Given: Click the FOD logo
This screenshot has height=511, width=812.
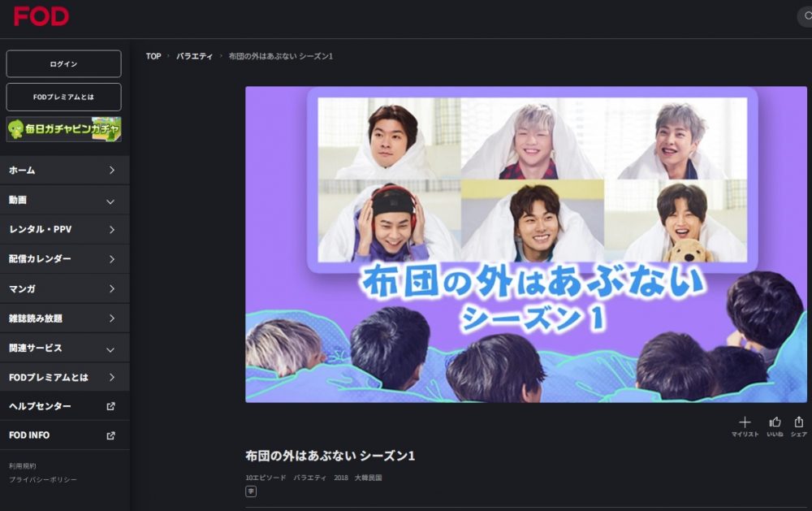Looking at the screenshot, I should click(41, 16).
